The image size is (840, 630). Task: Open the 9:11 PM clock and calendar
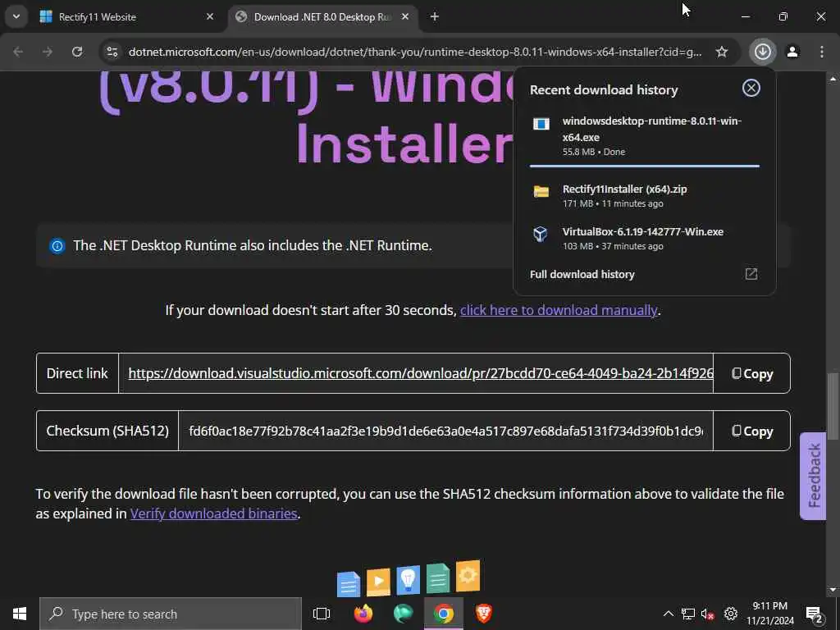pos(769,614)
